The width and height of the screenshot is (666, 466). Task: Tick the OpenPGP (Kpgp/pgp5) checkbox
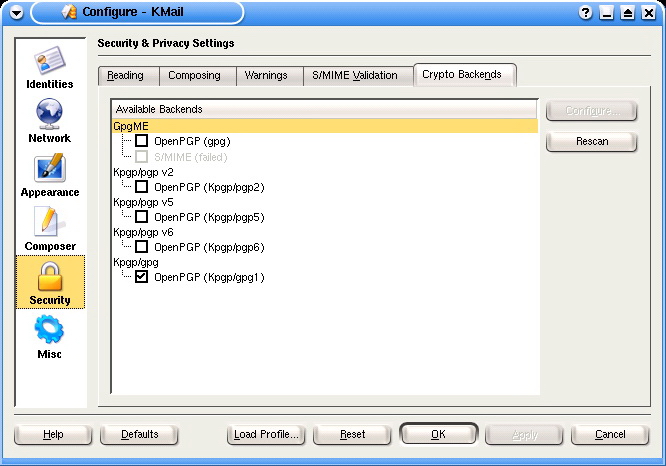click(141, 217)
